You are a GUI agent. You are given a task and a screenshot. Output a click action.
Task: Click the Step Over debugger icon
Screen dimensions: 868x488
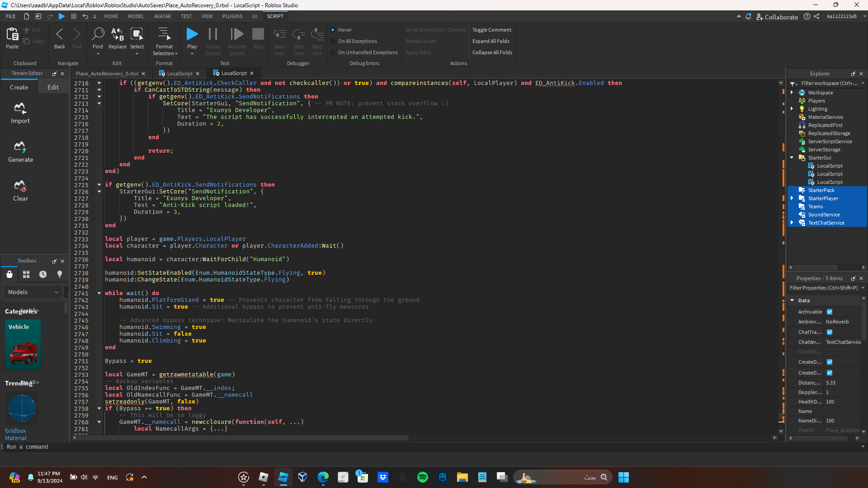point(299,34)
